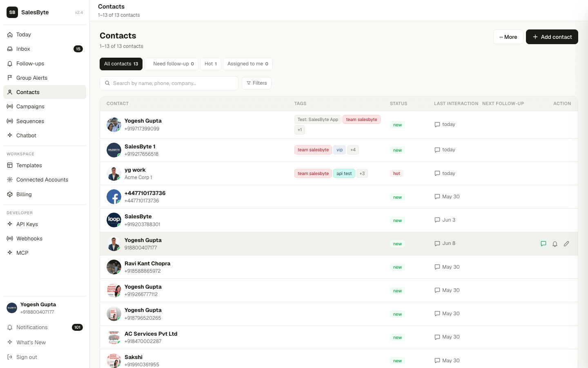
Task: Click the API Keys sparkle icon
Action: (x=10, y=224)
